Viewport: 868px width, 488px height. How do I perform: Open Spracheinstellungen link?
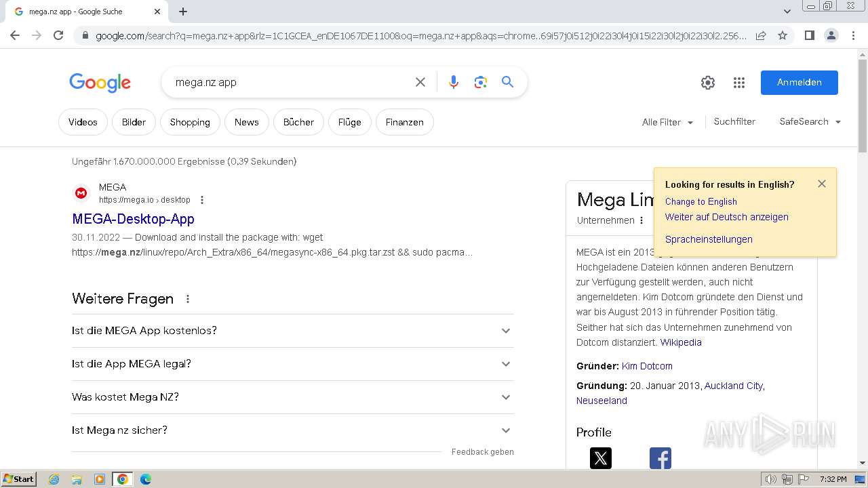(x=709, y=239)
